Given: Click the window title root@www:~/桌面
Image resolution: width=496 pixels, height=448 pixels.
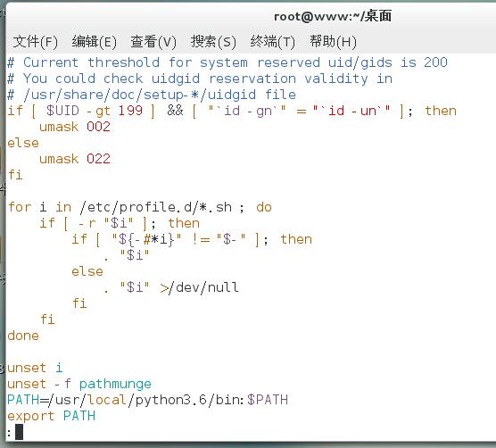Looking at the screenshot, I should 333,16.
